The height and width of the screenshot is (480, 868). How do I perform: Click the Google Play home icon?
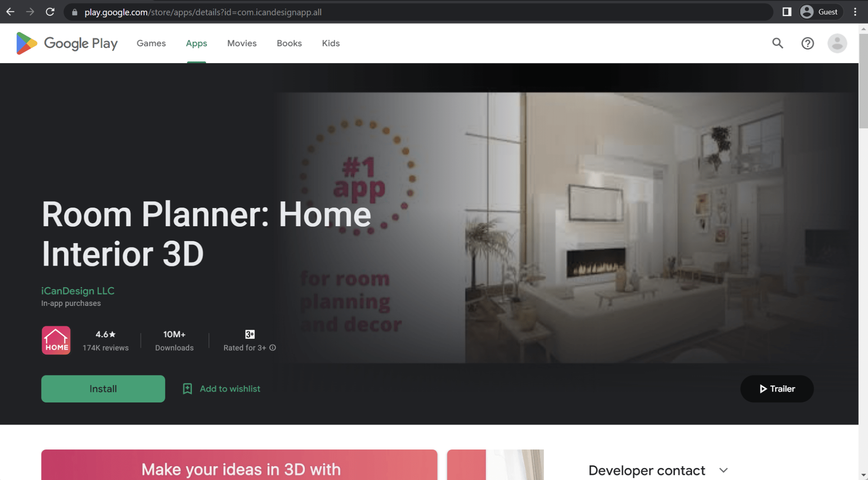[x=25, y=43]
